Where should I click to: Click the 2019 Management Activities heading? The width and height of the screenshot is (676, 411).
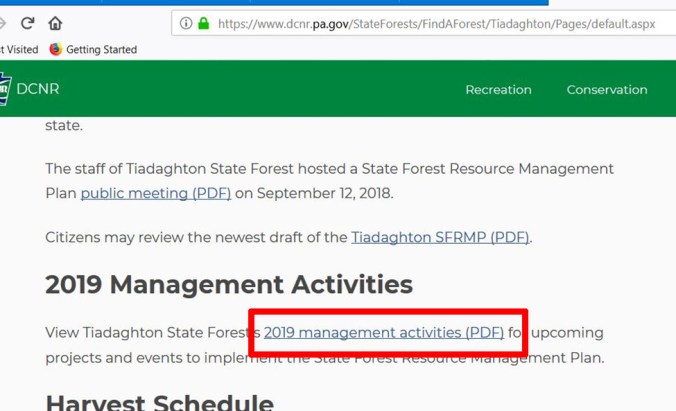point(229,285)
